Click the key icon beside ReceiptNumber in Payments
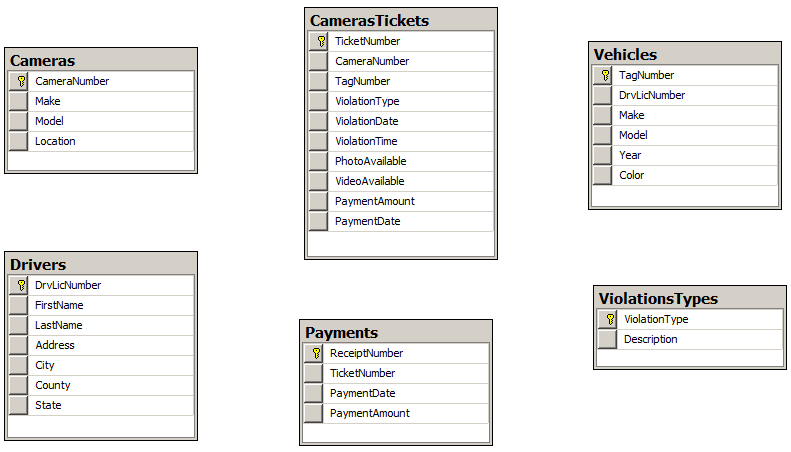791x452 pixels. (x=316, y=353)
